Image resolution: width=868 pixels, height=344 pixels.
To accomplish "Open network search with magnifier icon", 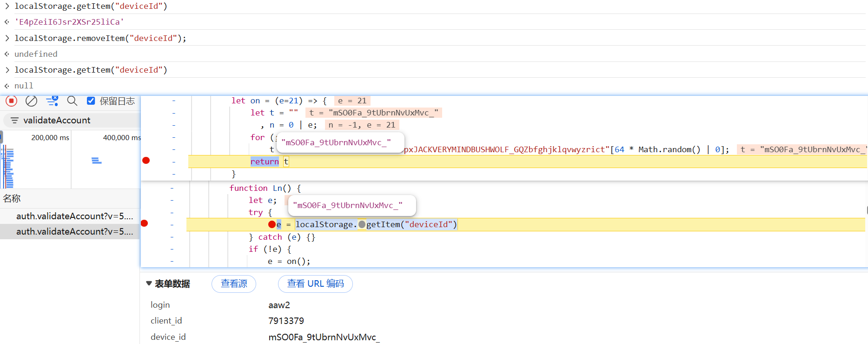I will (72, 101).
